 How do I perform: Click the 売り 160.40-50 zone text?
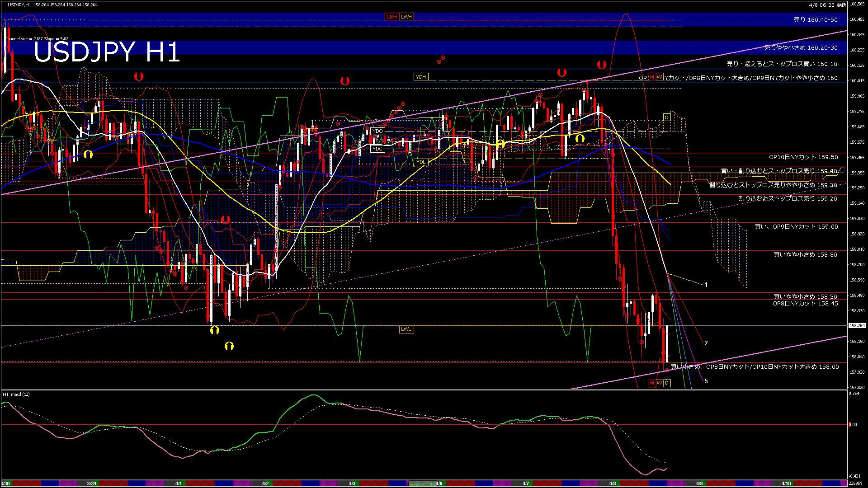point(816,20)
